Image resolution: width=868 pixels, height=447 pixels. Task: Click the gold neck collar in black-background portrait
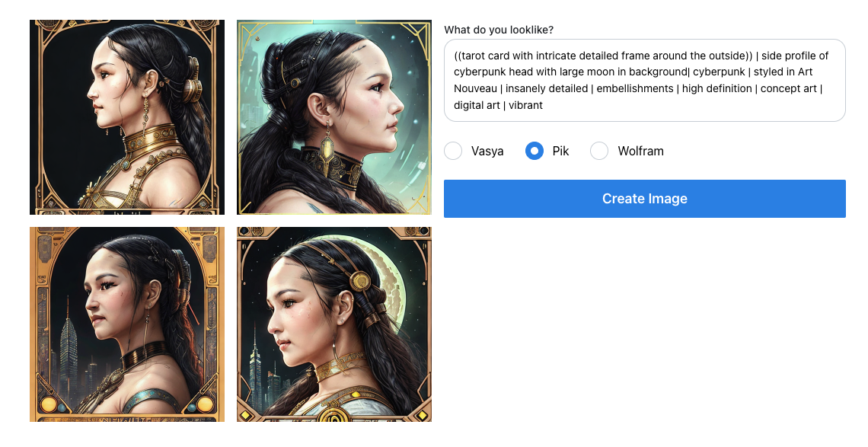pyautogui.click(x=144, y=143)
